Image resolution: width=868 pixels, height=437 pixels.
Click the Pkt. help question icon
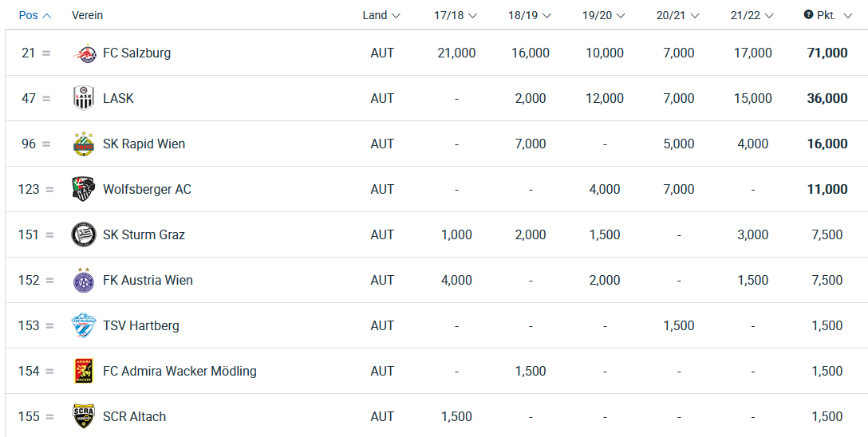pyautogui.click(x=808, y=15)
